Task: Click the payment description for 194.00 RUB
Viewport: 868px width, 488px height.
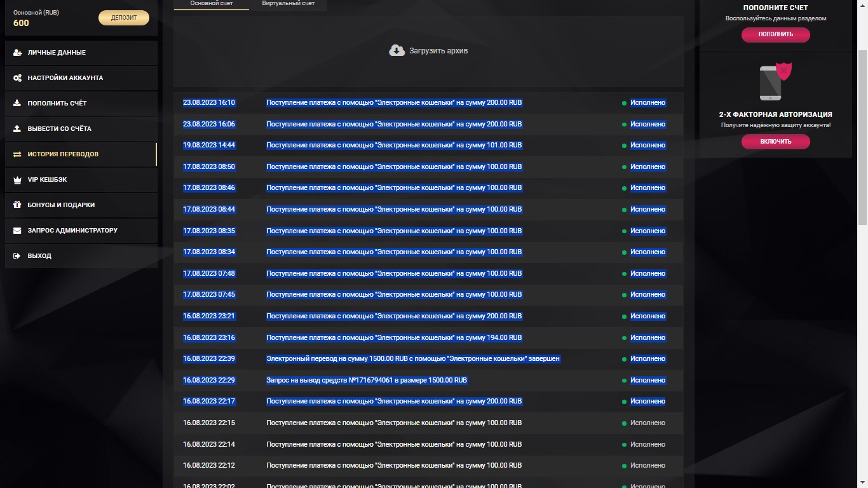Action: tap(394, 338)
